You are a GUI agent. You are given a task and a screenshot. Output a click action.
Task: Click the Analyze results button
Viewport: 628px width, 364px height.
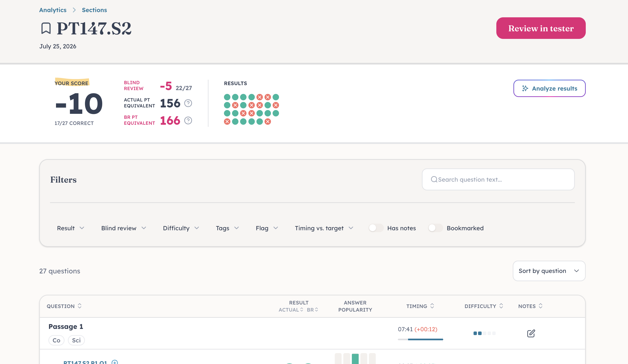[x=549, y=88]
